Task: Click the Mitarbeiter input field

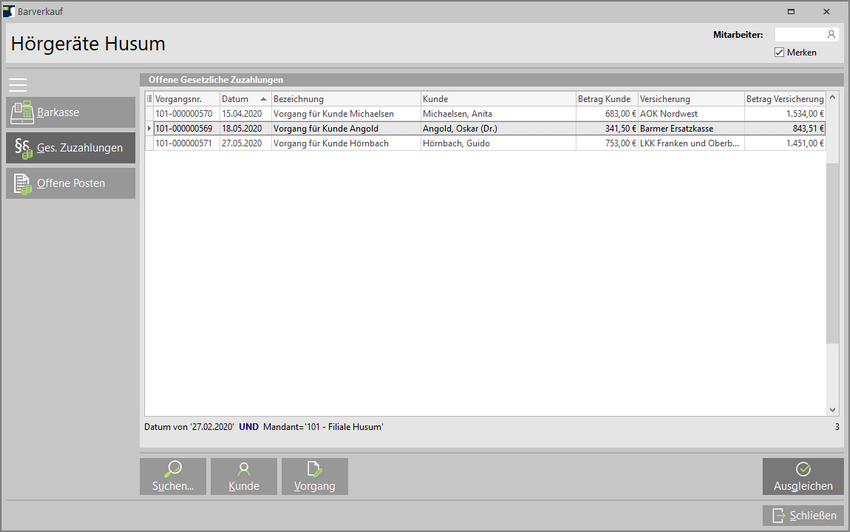Action: pos(798,34)
